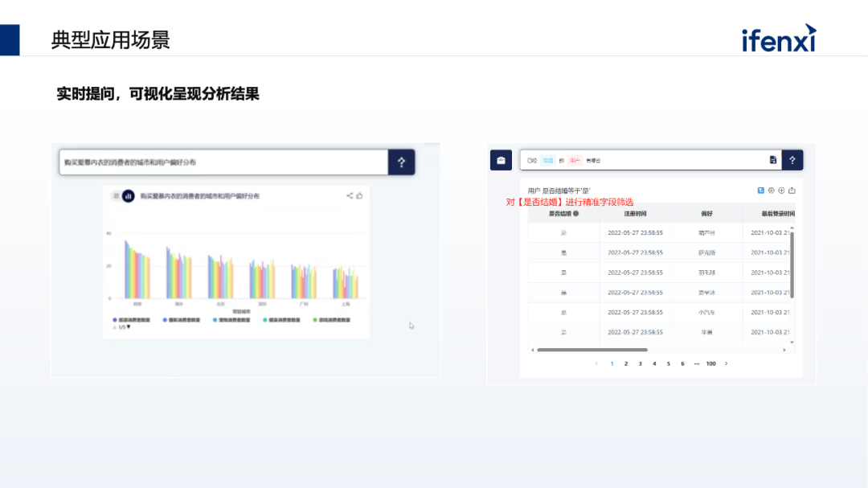Click the table's horizontal scrollbar
Image resolution: width=868 pixels, height=488 pixels.
[592, 350]
